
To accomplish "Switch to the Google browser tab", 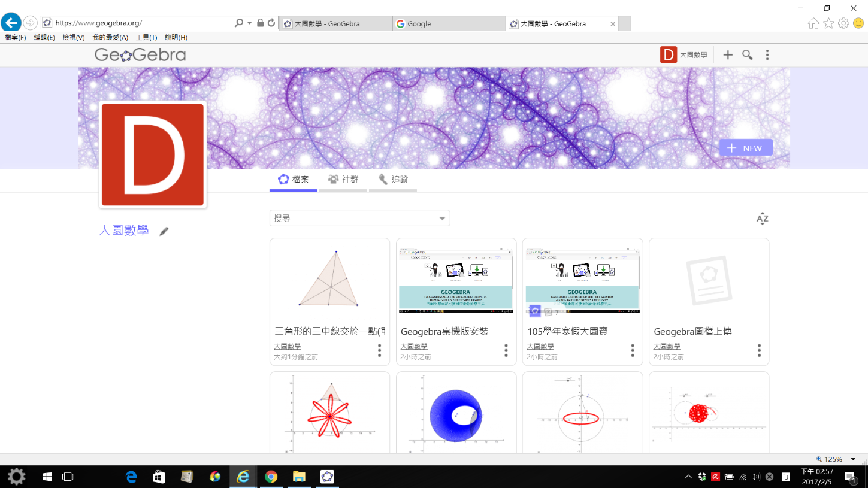I will 449,24.
